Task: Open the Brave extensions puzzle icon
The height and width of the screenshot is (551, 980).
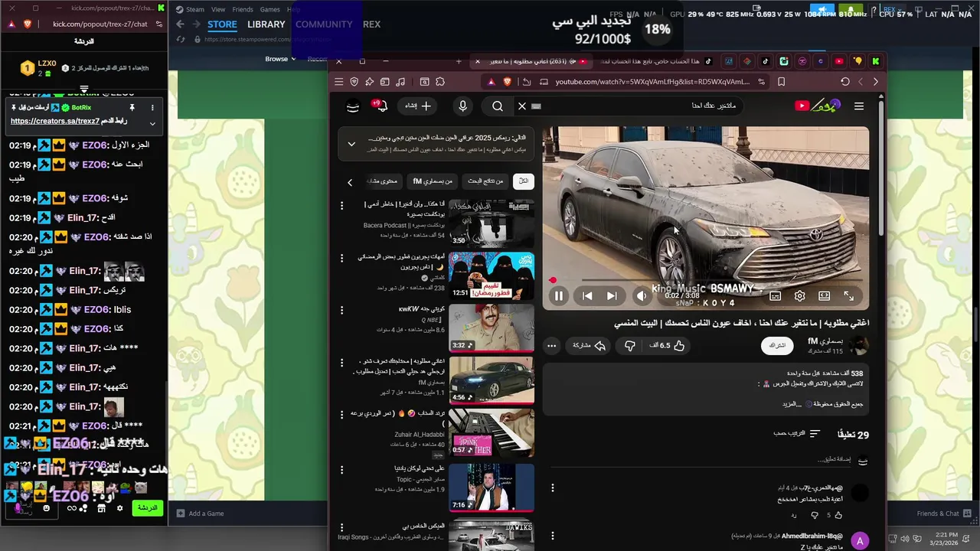Action: [x=440, y=82]
